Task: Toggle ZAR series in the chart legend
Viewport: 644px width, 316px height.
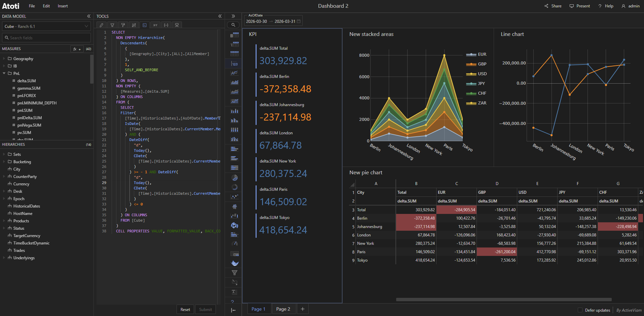Action: point(482,103)
